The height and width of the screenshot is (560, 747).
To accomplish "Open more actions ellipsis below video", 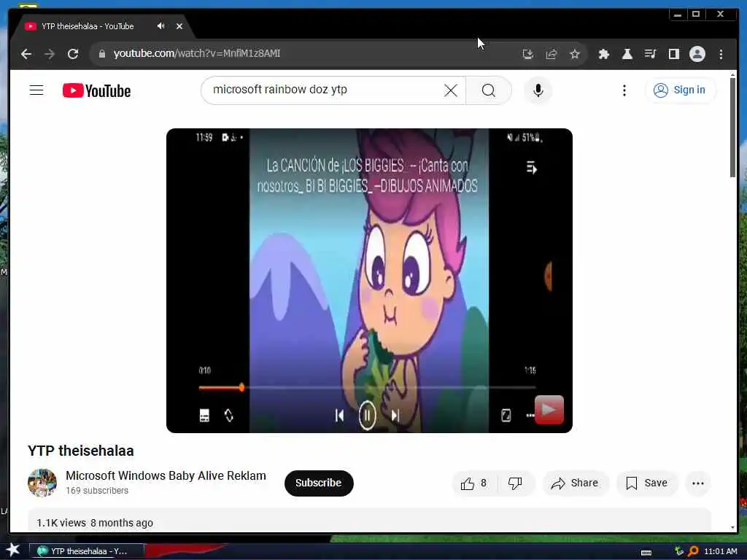I will tap(698, 483).
